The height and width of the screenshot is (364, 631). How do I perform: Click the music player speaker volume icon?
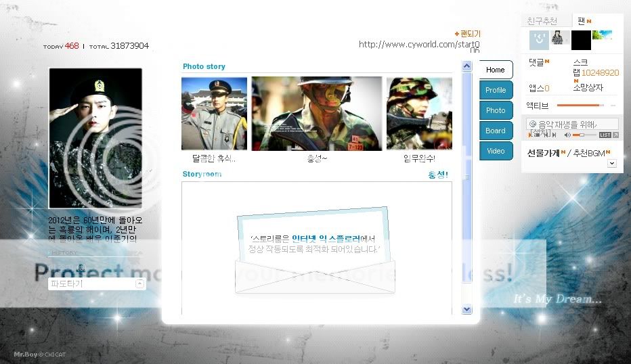pyautogui.click(x=567, y=135)
